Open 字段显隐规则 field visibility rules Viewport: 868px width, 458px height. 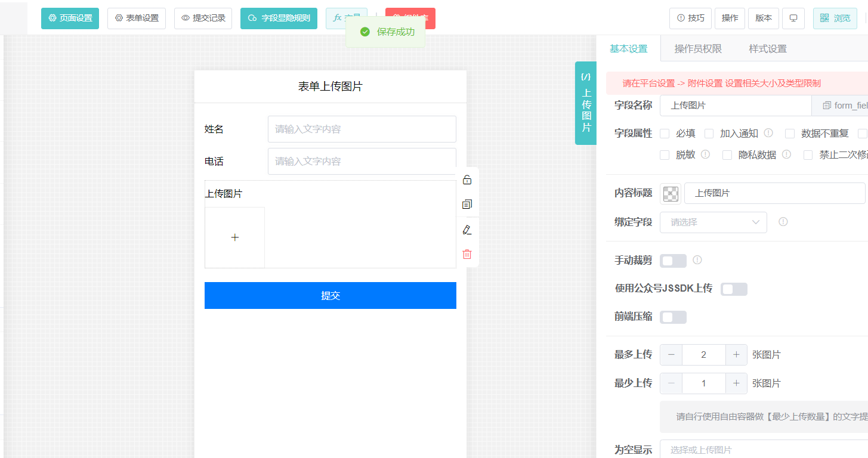pyautogui.click(x=279, y=18)
